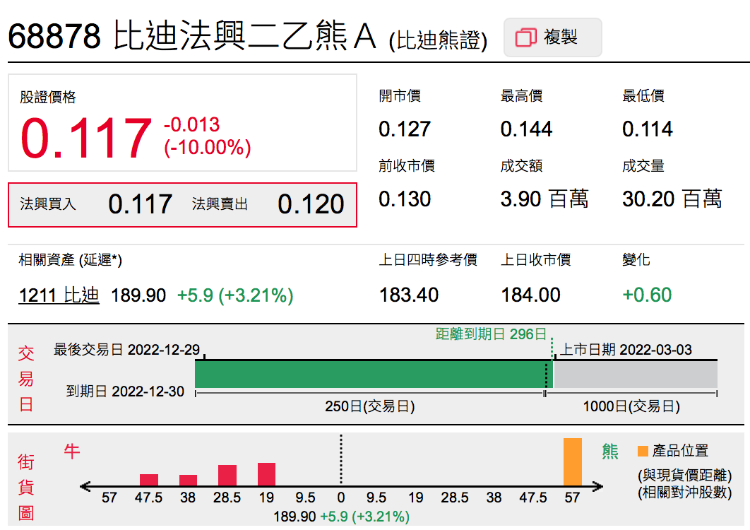Click the 250日(交易日) scale label
The width and height of the screenshot is (750, 530).
click(370, 407)
